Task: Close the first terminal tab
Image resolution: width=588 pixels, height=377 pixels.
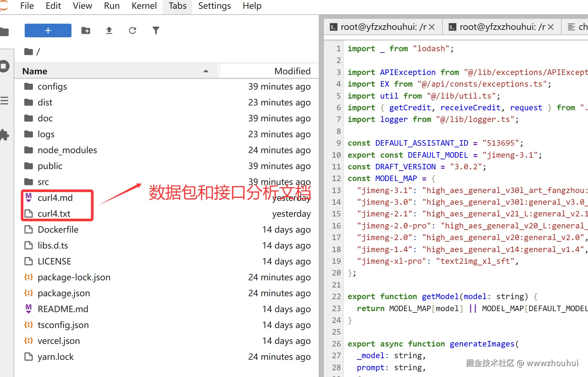Action: coord(432,27)
